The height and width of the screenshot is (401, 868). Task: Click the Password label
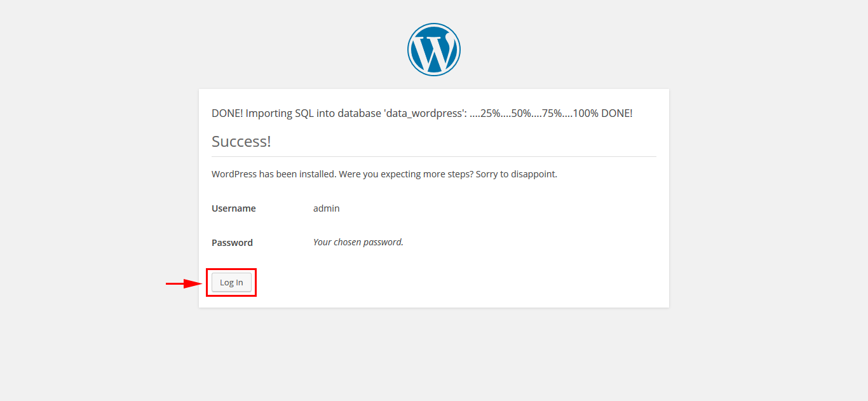coord(232,243)
